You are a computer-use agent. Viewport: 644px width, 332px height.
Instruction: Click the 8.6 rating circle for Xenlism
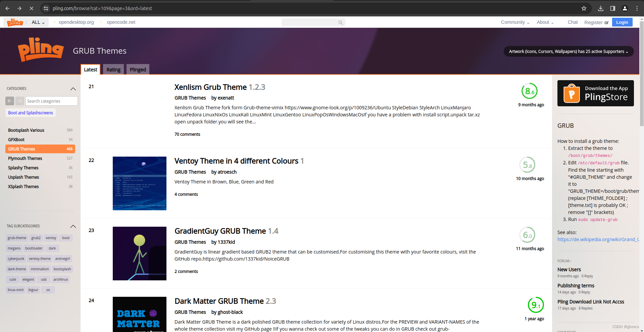[530, 91]
